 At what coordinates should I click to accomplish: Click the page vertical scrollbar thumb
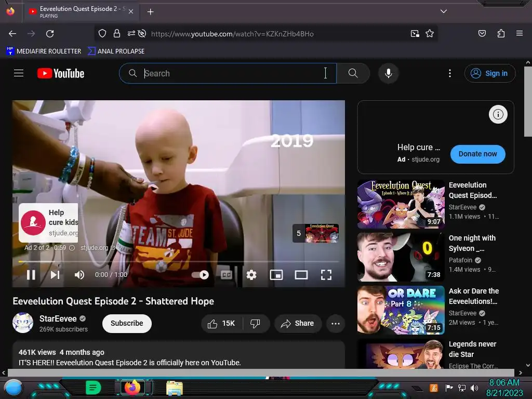point(528,101)
